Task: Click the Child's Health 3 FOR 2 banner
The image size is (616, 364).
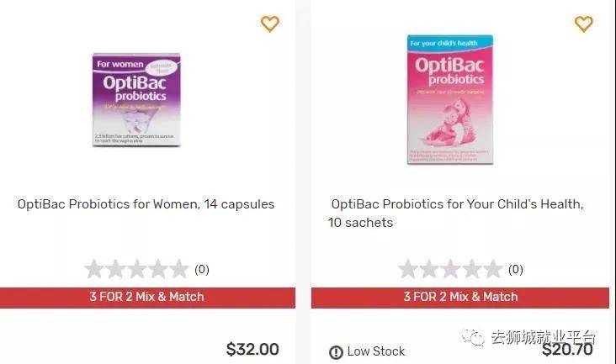Action: click(460, 297)
